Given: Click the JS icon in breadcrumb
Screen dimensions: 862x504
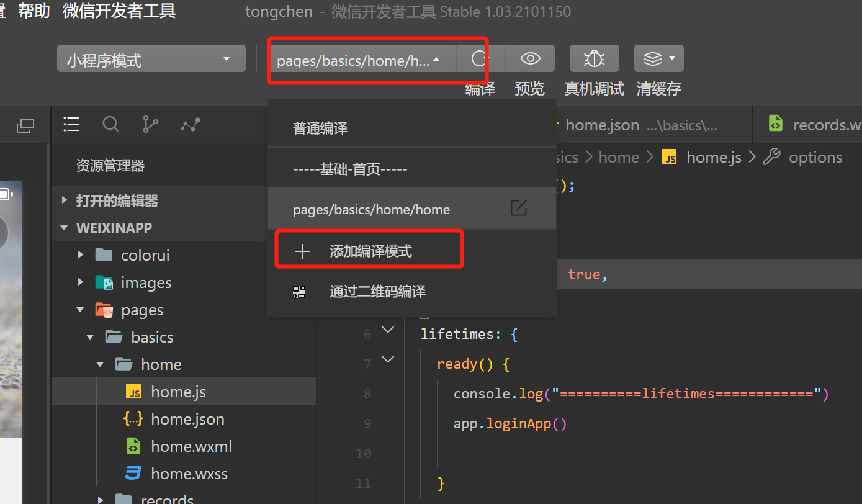Looking at the screenshot, I should [x=669, y=158].
